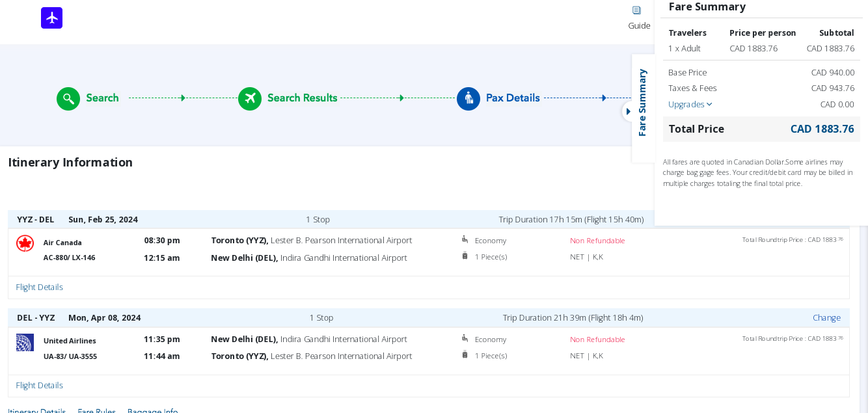This screenshot has height=413, width=868.
Task: Switch to the Fare Rules tab
Action: [96, 410]
